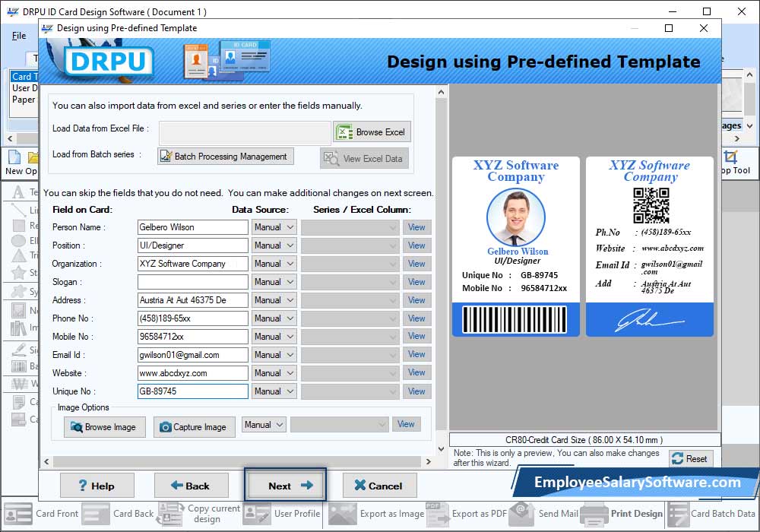The image size is (760, 532).
Task: Select the Text tool in left toolbox
Action: [x=18, y=192]
